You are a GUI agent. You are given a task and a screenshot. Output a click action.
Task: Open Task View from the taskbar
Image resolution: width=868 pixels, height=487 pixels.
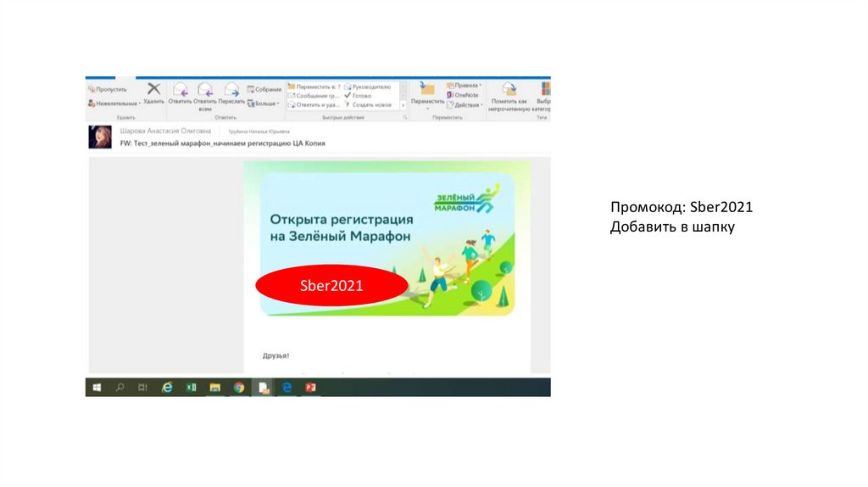(142, 387)
